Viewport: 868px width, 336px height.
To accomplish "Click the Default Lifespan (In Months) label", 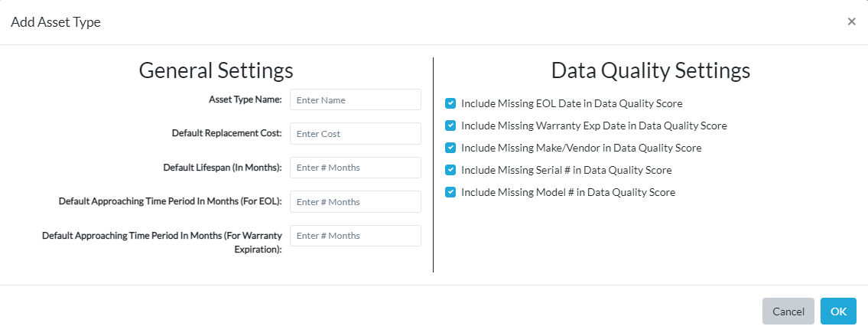I will [x=223, y=168].
